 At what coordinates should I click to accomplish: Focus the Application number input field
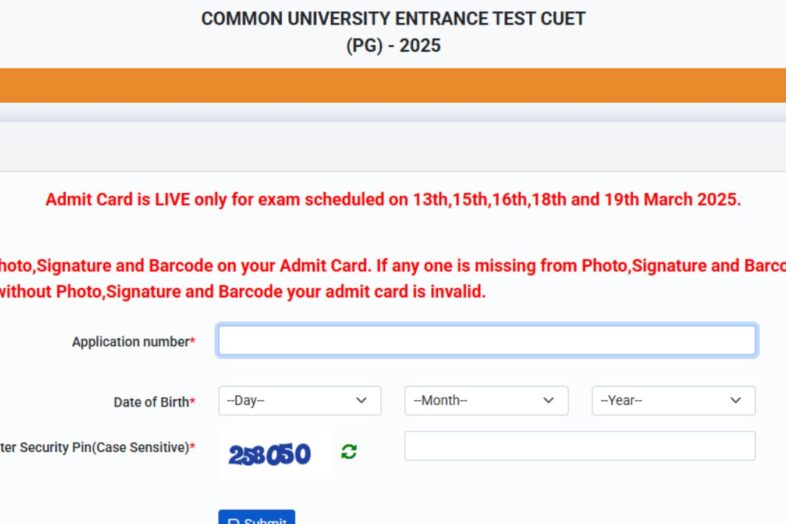point(487,341)
